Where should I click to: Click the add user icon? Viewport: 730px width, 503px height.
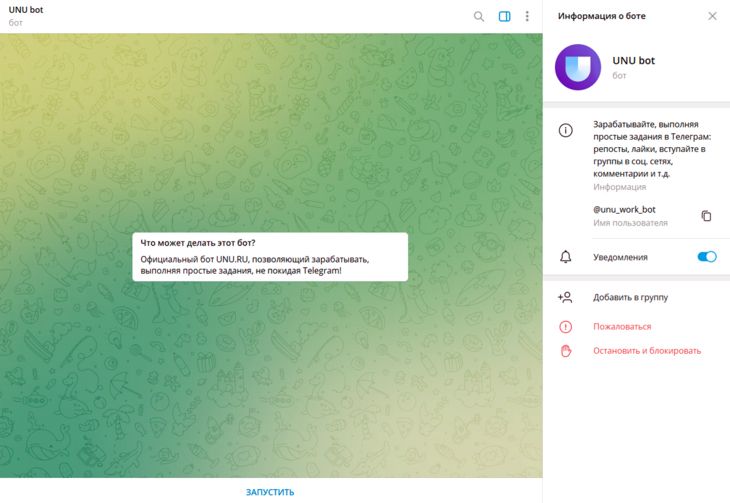[x=565, y=297]
